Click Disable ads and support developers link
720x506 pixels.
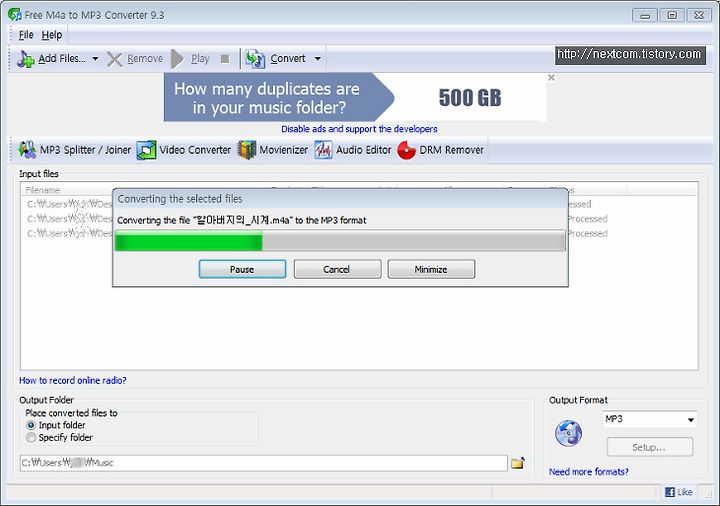coord(359,129)
